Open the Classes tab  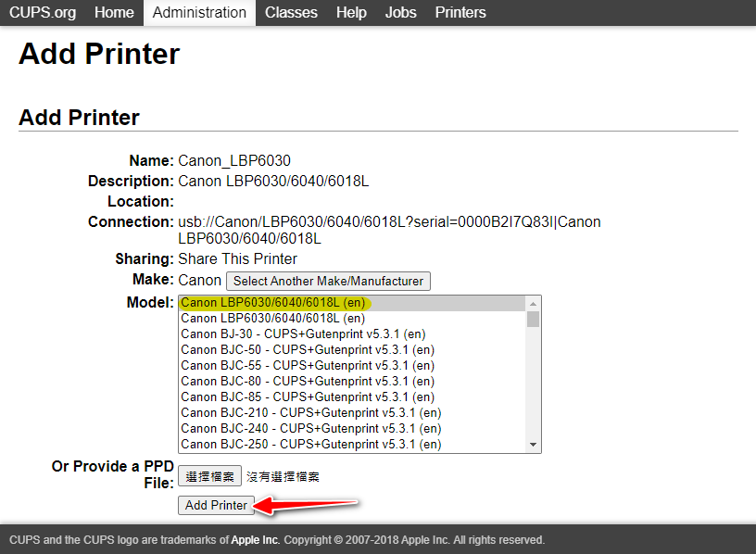pos(291,12)
